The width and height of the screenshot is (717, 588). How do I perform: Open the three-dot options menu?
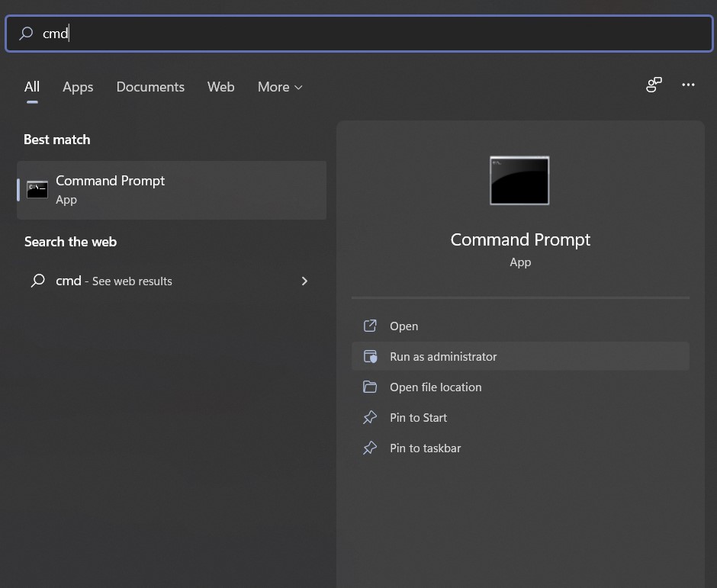coord(688,85)
